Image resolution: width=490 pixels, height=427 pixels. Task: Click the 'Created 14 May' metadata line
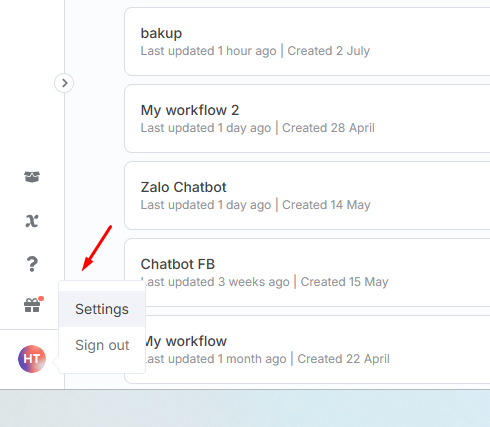(x=326, y=205)
